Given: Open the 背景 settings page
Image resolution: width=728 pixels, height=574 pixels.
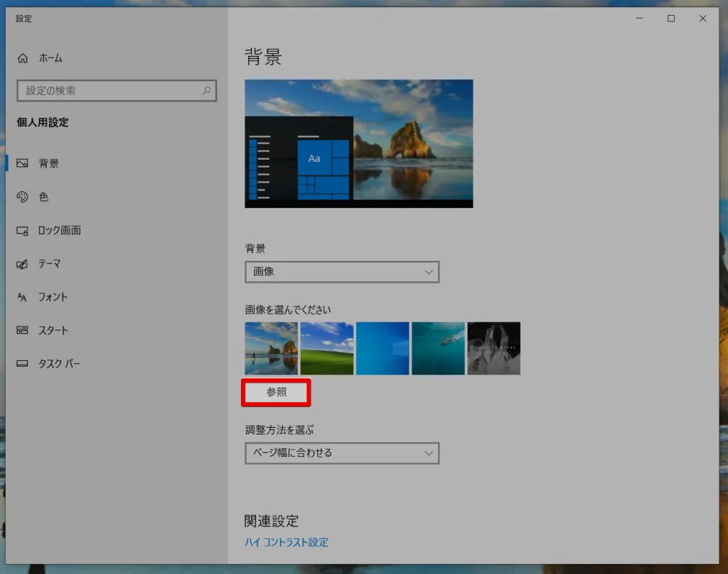Looking at the screenshot, I should tap(116, 163).
